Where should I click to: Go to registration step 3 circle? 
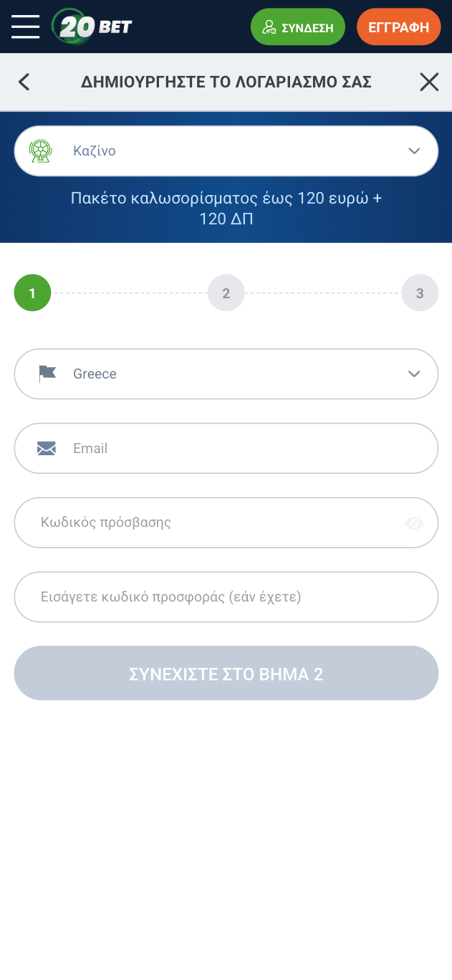tap(420, 293)
